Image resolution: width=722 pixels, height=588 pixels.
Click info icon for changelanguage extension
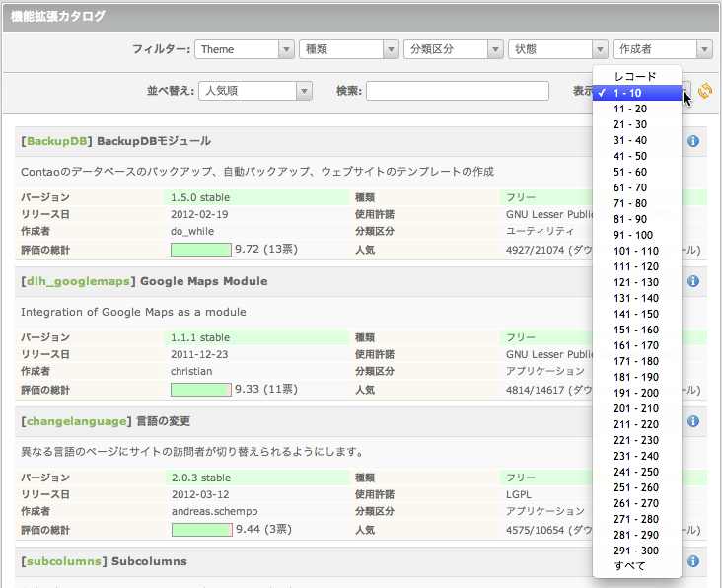(x=693, y=421)
